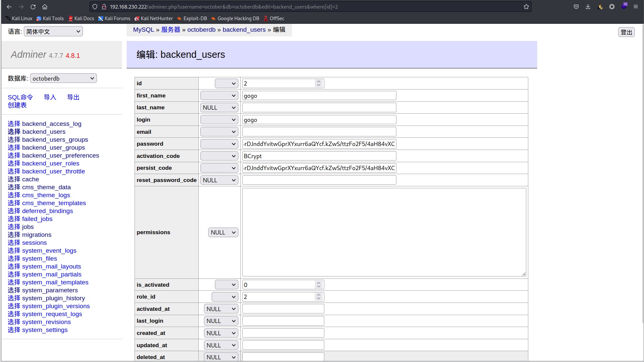Select the backend_access_log table
644x362 pixels.
tap(52, 124)
